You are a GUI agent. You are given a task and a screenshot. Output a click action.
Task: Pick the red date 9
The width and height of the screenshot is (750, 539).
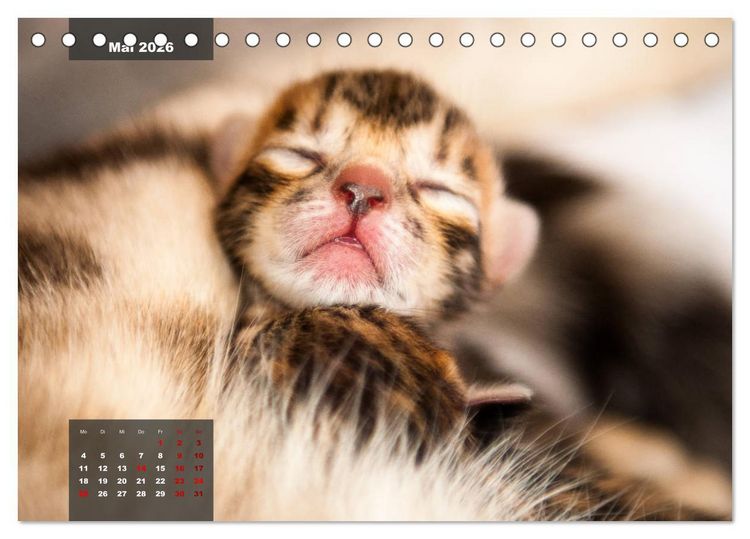tap(179, 456)
